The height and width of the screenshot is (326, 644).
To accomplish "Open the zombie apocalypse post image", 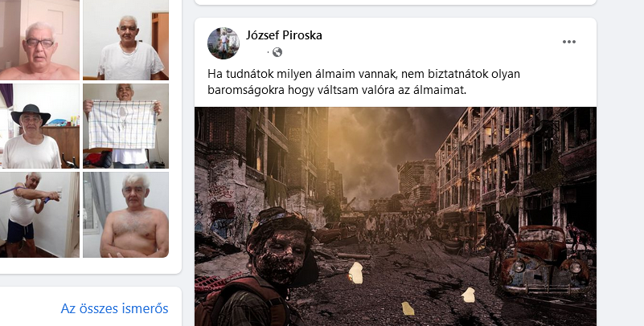I will point(395,217).
